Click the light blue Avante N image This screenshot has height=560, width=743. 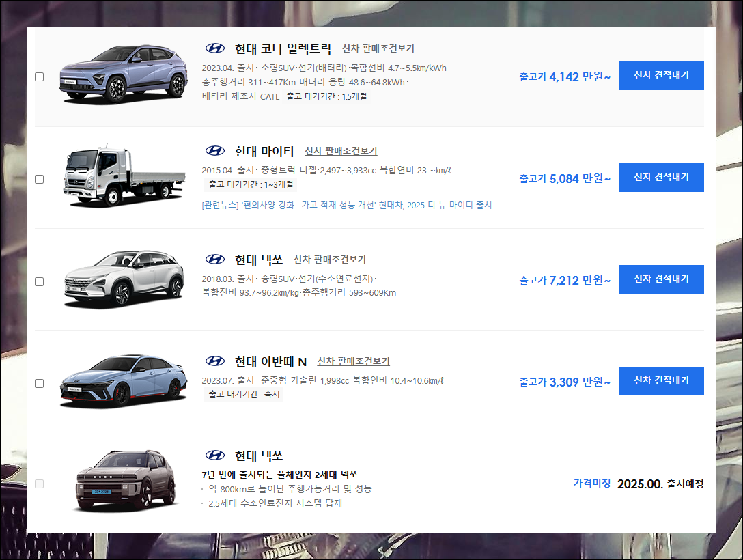(x=124, y=381)
